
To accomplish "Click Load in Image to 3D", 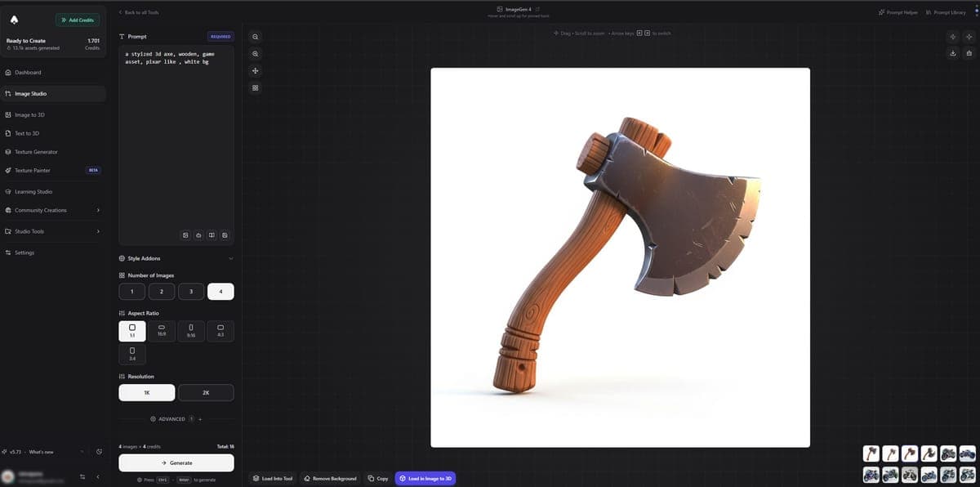I will click(425, 478).
